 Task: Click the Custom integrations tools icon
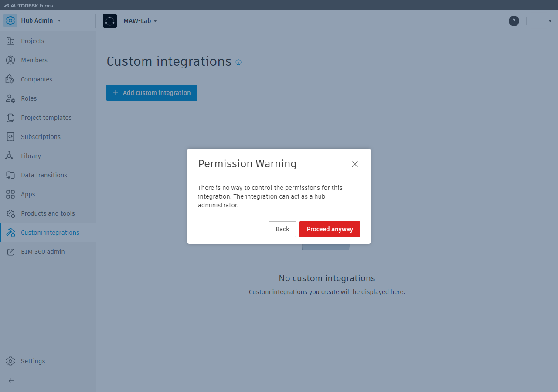(x=10, y=233)
